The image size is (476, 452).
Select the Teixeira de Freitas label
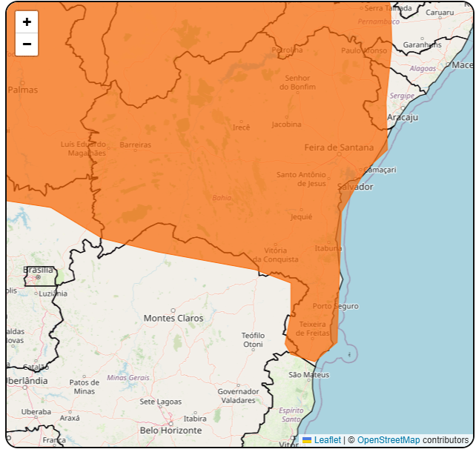click(x=313, y=328)
